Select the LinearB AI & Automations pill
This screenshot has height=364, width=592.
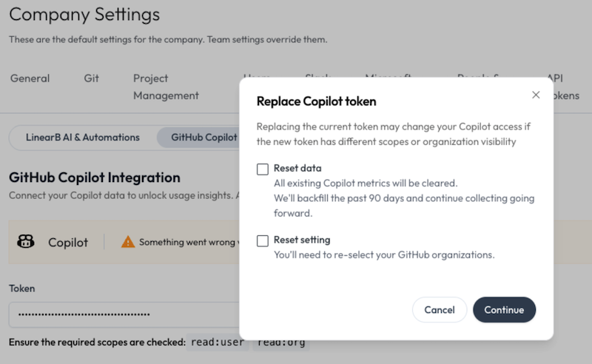click(x=82, y=138)
